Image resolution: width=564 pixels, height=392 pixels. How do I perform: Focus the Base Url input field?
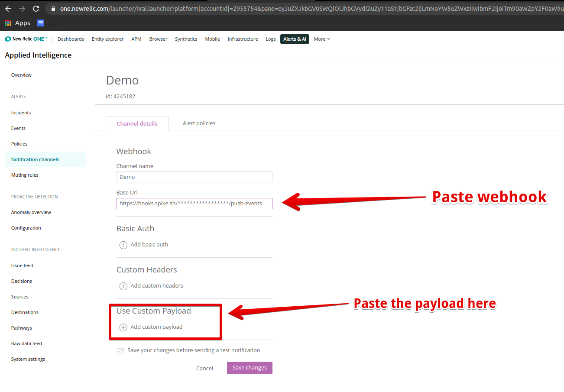coord(194,204)
